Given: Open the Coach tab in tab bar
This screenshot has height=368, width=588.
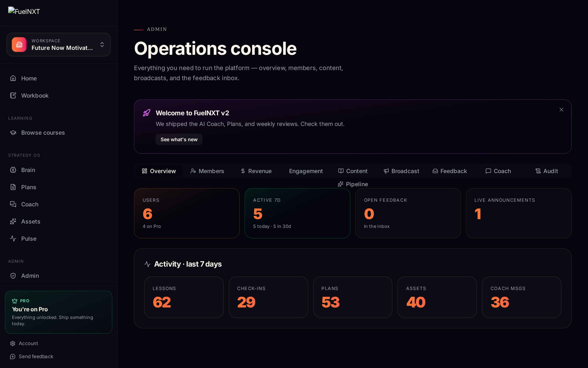Looking at the screenshot, I should [x=498, y=171].
